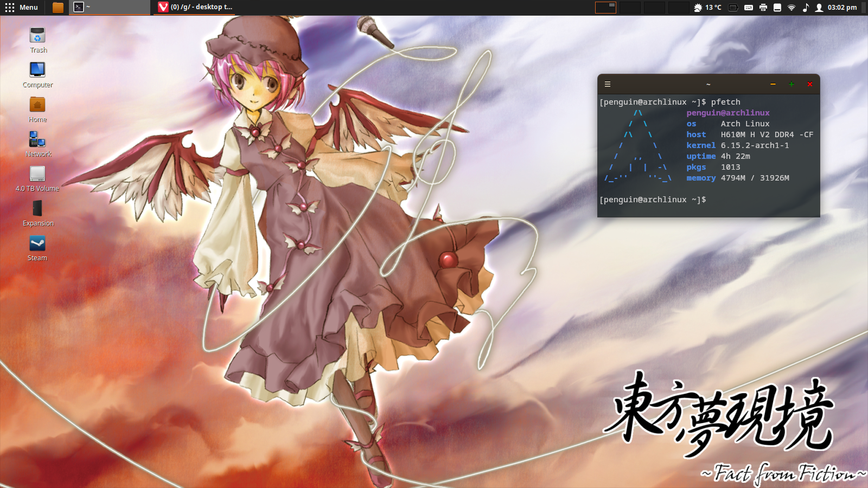
Task: Open the terminal hamburger menu
Action: tap(608, 84)
